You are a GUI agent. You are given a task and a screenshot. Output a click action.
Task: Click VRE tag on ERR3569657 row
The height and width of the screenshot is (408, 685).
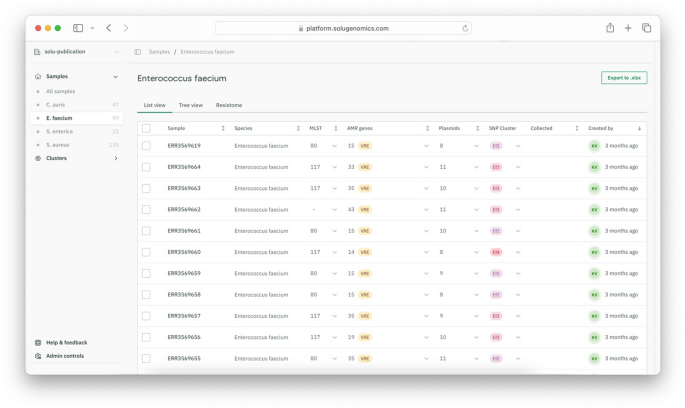pyautogui.click(x=365, y=316)
